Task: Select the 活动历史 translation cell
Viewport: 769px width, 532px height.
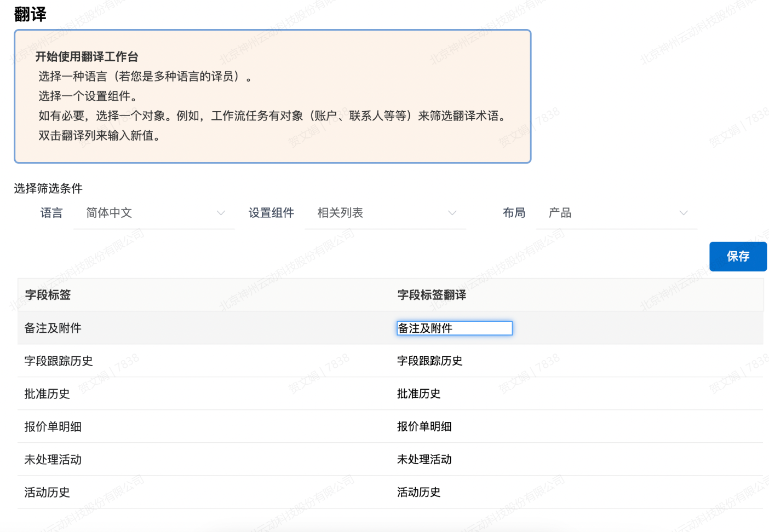Action: [418, 493]
